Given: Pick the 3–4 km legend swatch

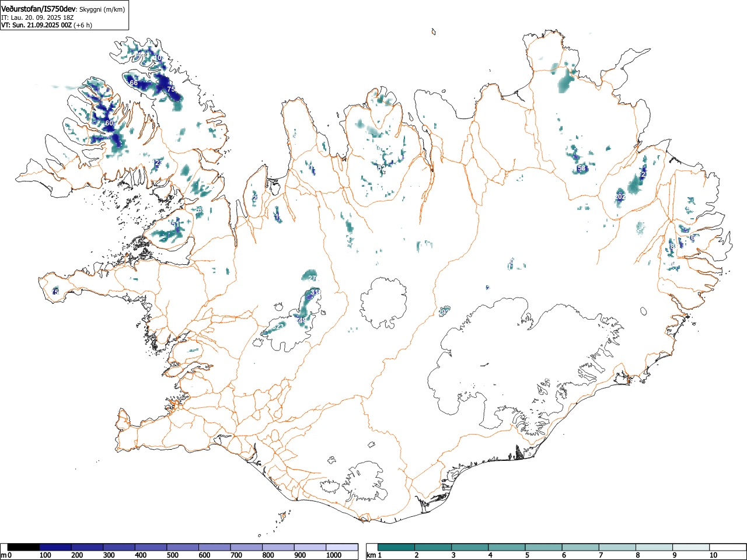Looking at the screenshot, I should pyautogui.click(x=470, y=547).
